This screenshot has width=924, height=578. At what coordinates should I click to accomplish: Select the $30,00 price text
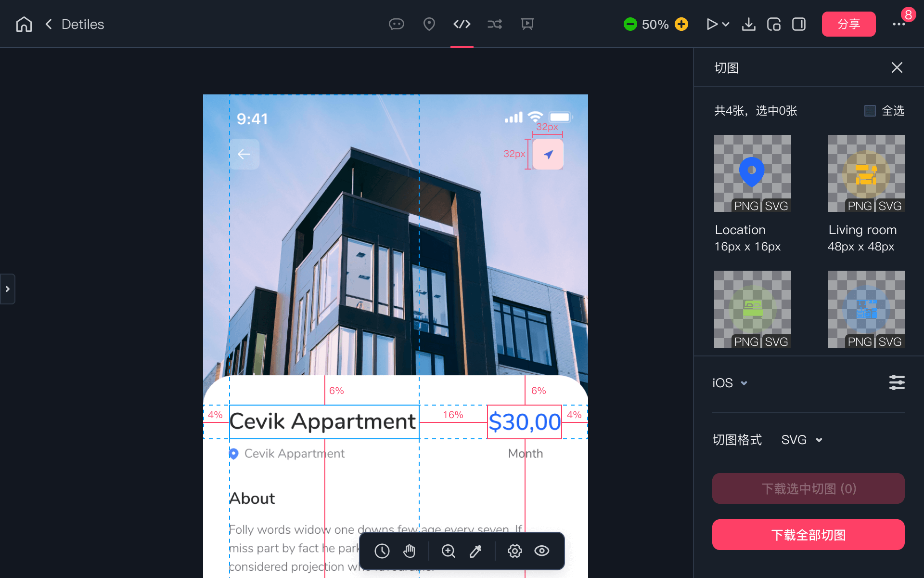pos(525,422)
